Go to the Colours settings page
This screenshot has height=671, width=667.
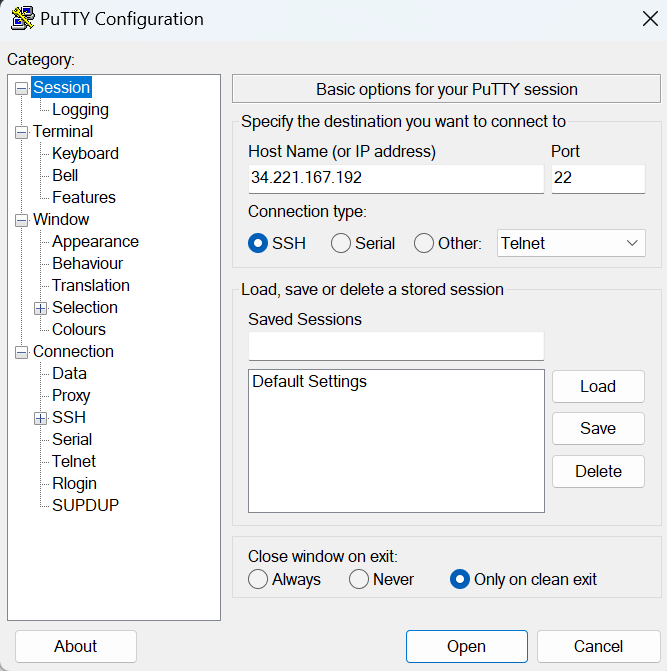(79, 330)
